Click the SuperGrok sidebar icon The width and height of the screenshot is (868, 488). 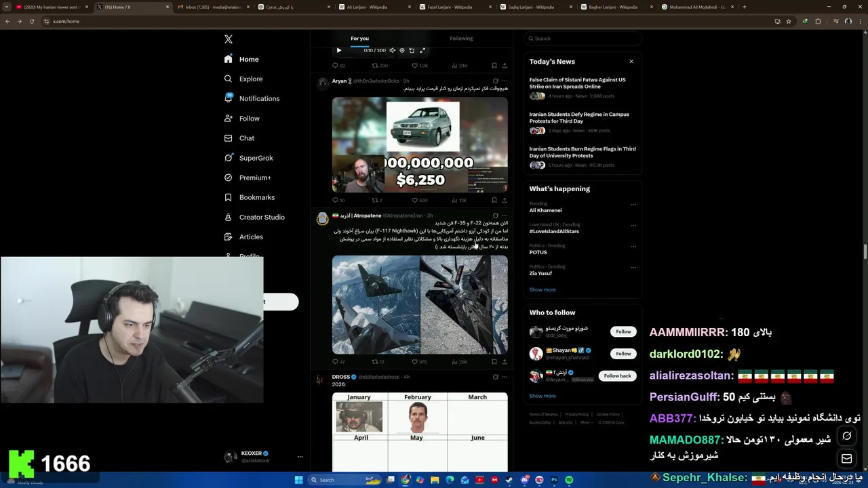point(229,158)
